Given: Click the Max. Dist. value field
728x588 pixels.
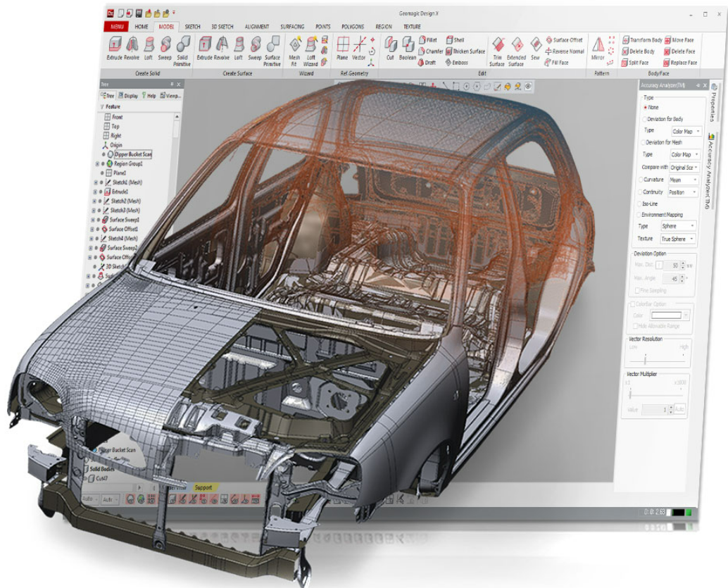Looking at the screenshot, I should (672, 265).
